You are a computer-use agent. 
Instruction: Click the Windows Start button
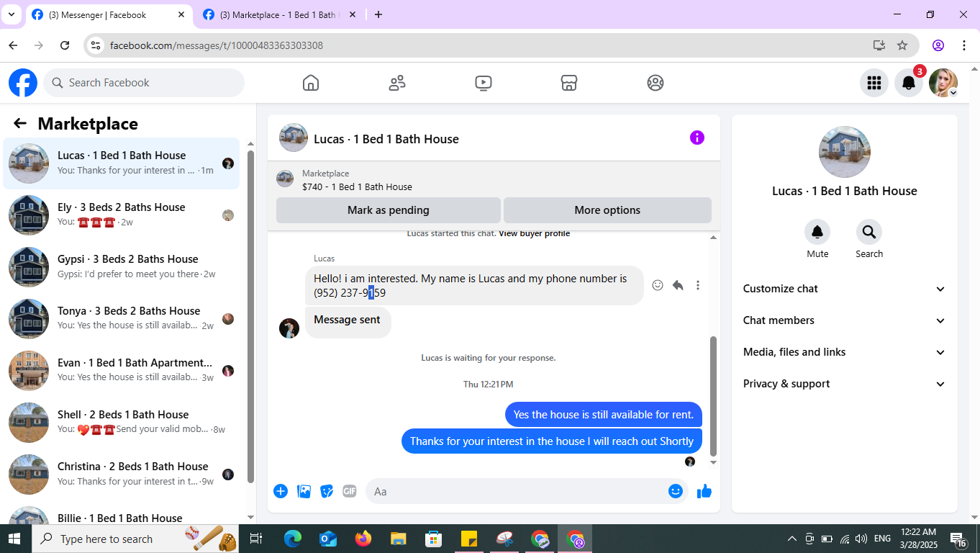click(14, 539)
